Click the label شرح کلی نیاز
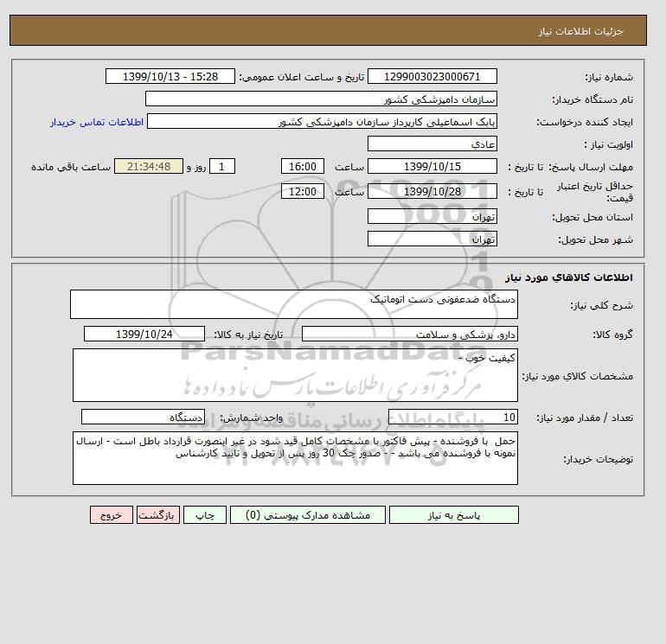This screenshot has height=644, width=666. [601, 305]
